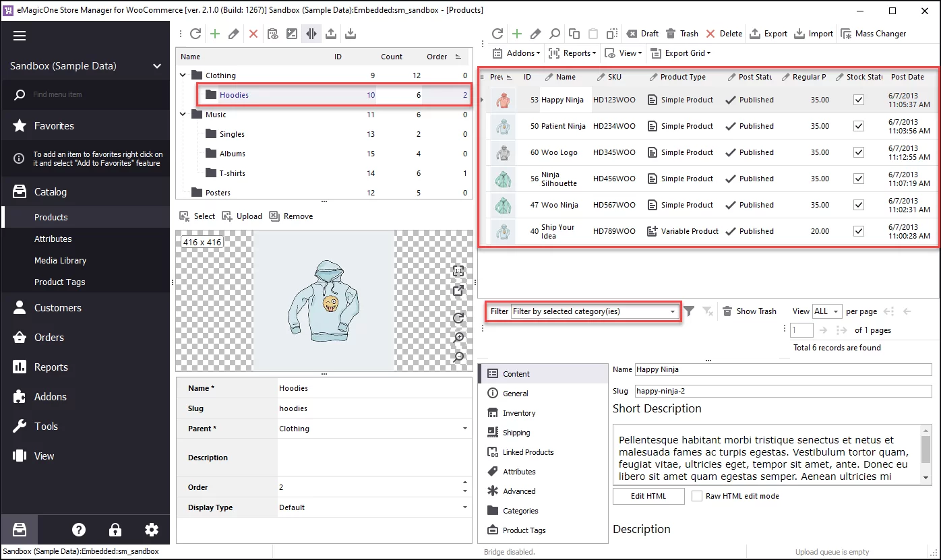The width and height of the screenshot is (941, 560).
Task: Open the Filter by selected category(ies) dropdown
Action: (672, 311)
